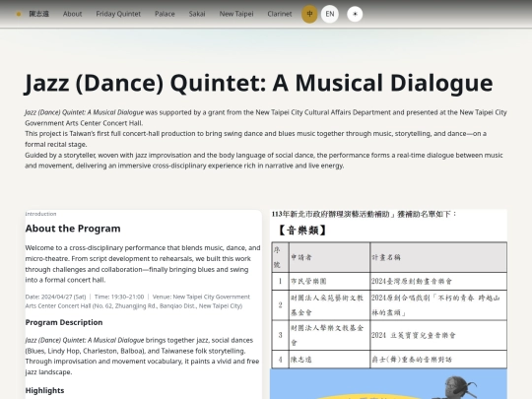
Task: Go to Clarinet page
Action: (x=279, y=14)
